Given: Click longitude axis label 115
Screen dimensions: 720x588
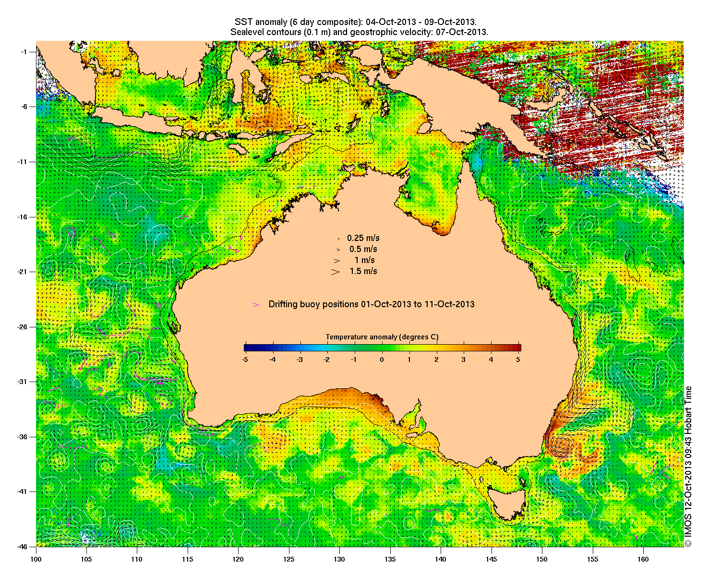Looking at the screenshot, I should (188, 559).
